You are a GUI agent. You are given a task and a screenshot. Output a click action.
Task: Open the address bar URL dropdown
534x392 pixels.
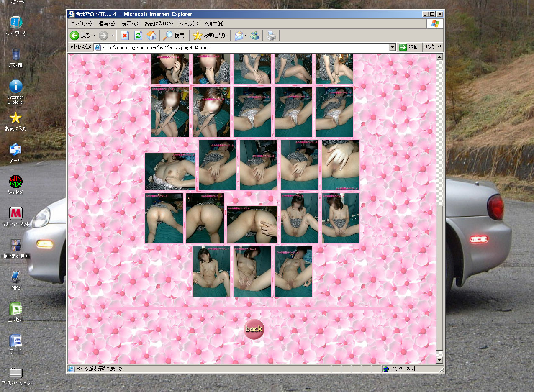(x=392, y=47)
